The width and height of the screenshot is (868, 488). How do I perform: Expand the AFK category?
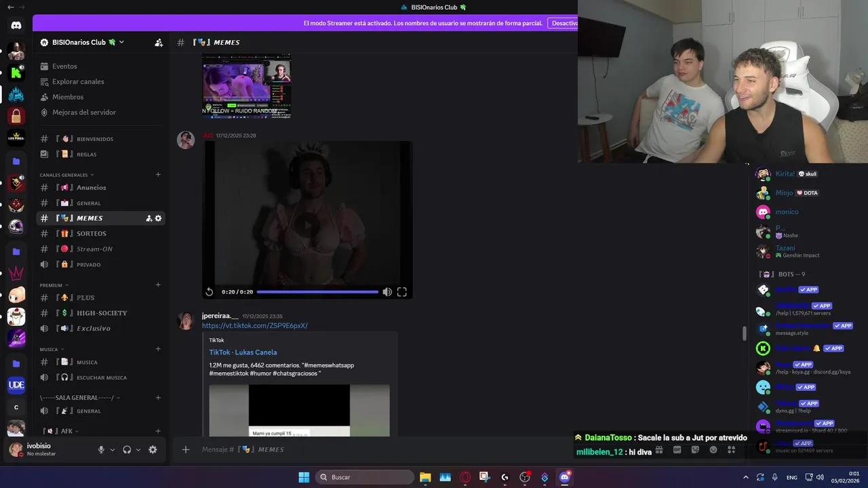(60, 431)
